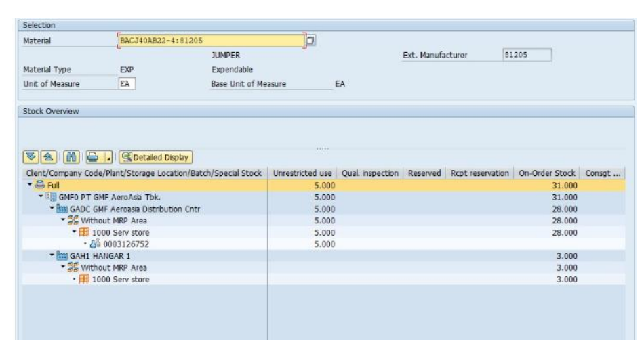Viewport: 644px width, 346px height.
Task: Collapse the GMF0 PT GMF AeroAsia node
Action: (41, 197)
